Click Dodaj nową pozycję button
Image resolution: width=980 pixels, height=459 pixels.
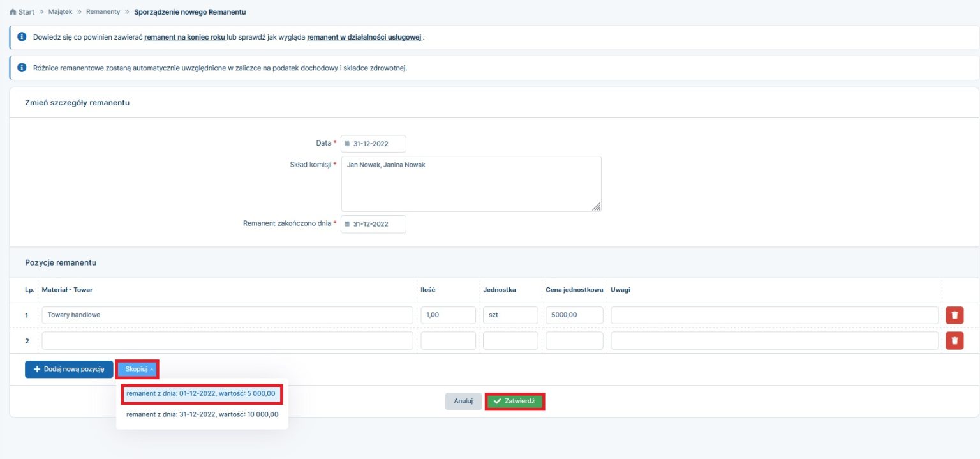click(x=69, y=369)
